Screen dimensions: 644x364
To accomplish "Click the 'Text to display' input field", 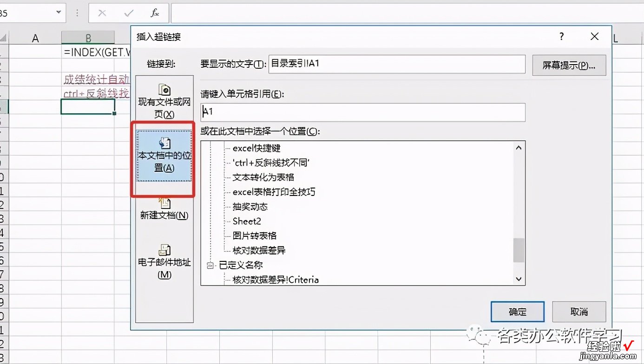I will coord(397,64).
